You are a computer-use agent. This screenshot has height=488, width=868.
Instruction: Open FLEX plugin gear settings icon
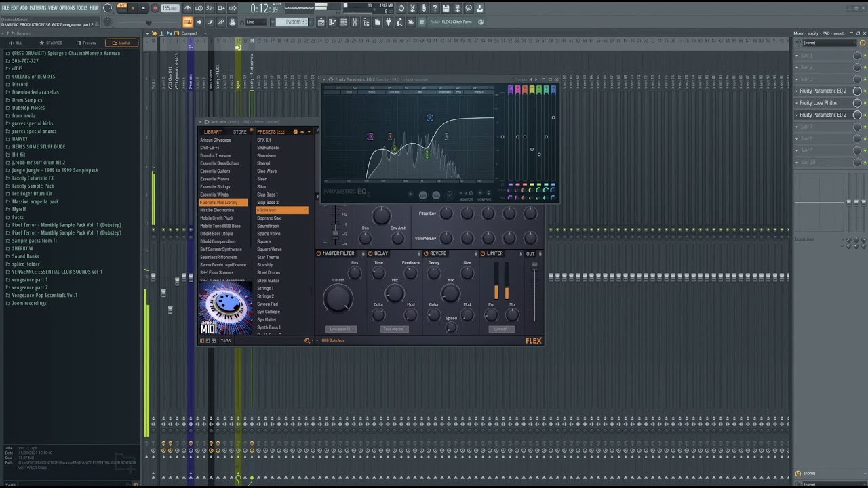[207, 122]
